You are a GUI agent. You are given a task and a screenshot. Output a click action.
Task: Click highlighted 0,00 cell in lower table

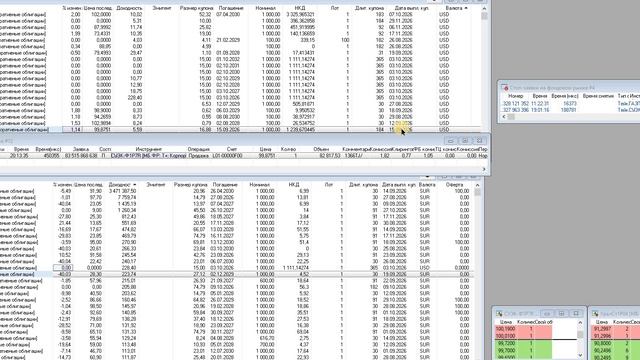tap(63, 268)
